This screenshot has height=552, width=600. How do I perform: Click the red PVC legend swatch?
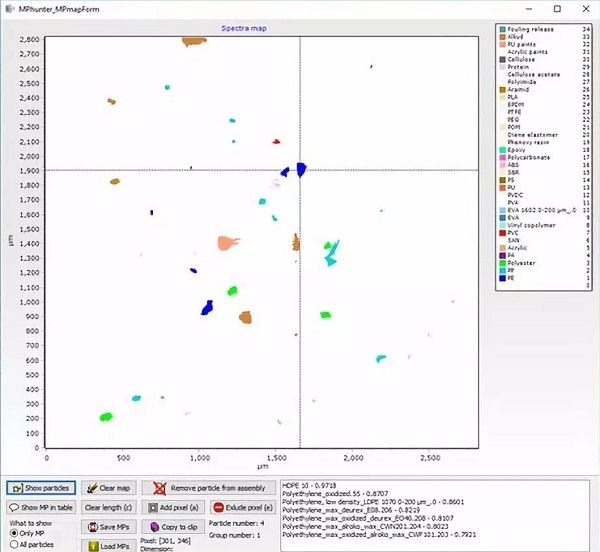pos(502,232)
